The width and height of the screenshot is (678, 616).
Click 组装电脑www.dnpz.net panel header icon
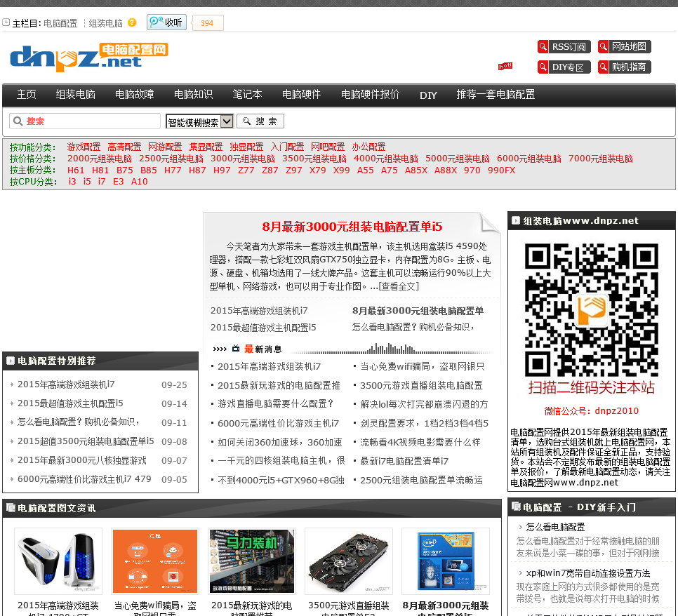click(x=515, y=220)
